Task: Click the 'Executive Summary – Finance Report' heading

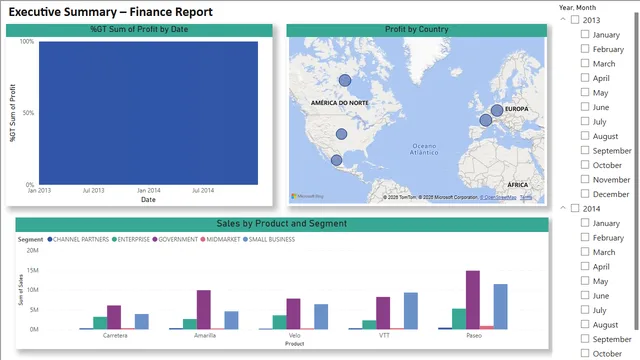Action: click(111, 12)
